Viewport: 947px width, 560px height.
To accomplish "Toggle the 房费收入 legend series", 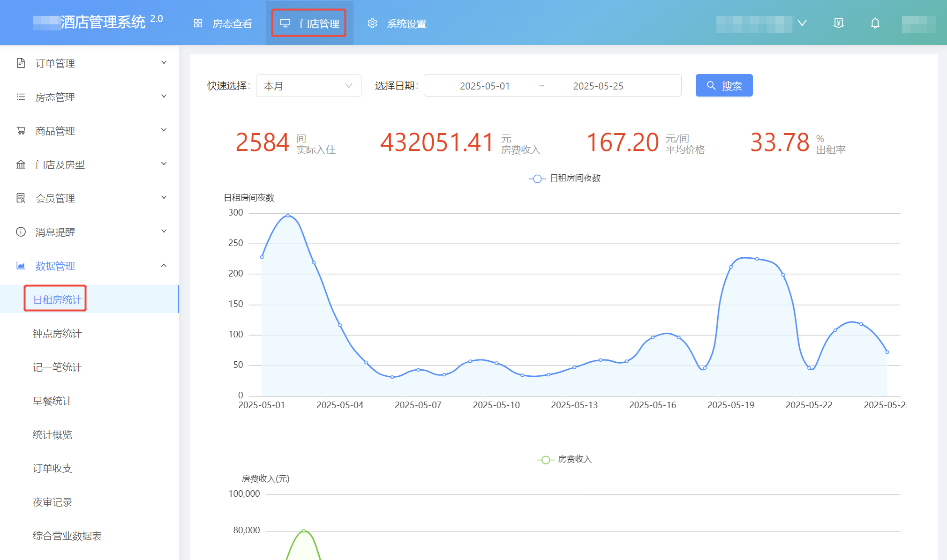I will (x=564, y=460).
